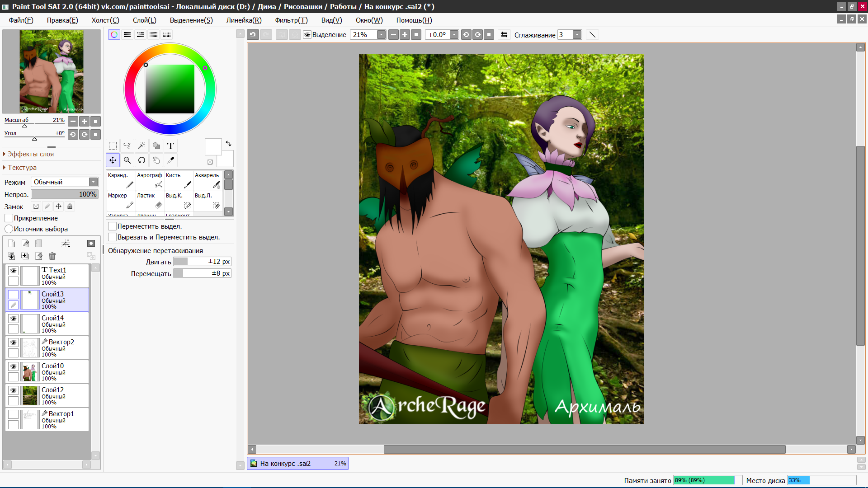The image size is (868, 488).
Task: Swap foreground and background colors
Action: (228, 144)
